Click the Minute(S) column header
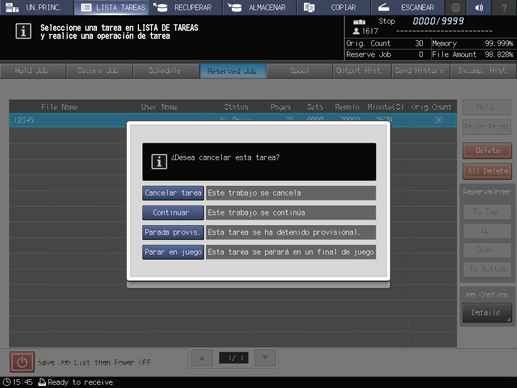 point(386,107)
